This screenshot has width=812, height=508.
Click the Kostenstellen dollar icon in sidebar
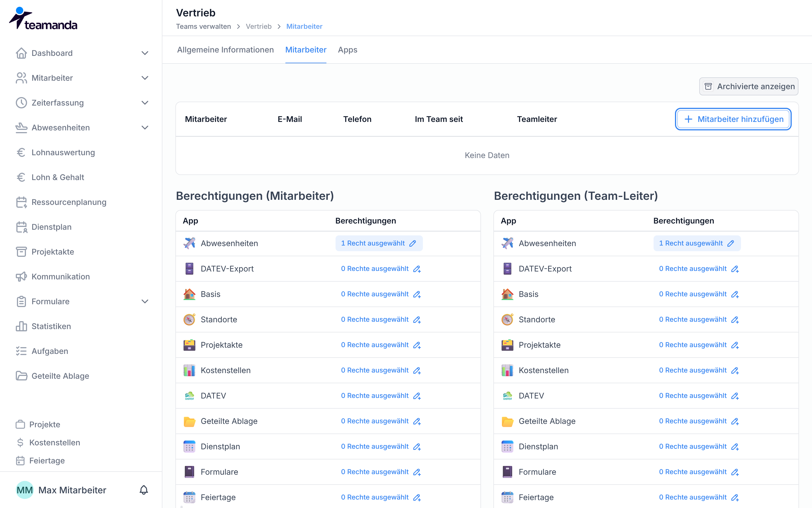click(x=20, y=443)
